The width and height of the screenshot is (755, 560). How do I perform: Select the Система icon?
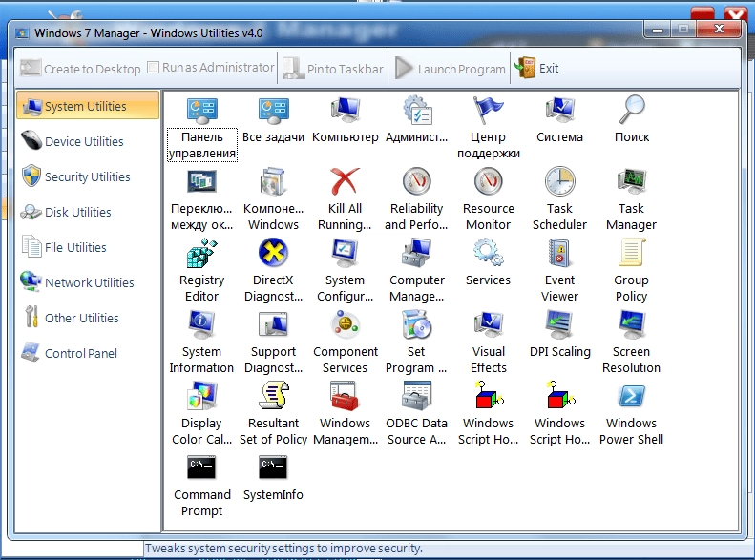tap(560, 111)
